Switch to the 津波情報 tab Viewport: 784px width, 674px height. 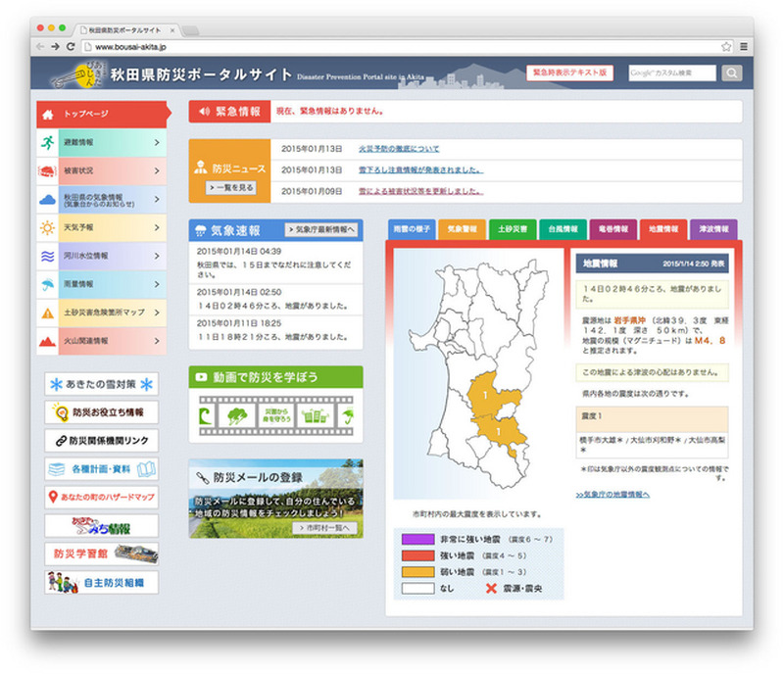pos(714,228)
